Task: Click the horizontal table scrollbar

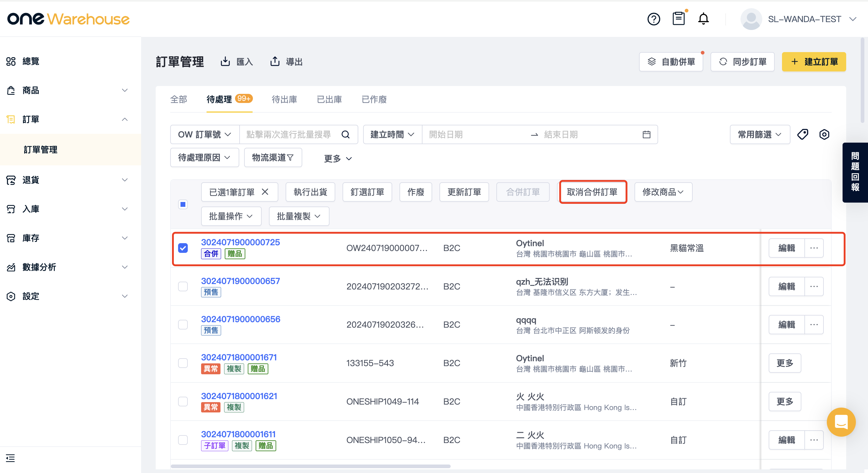Action: tap(310, 466)
